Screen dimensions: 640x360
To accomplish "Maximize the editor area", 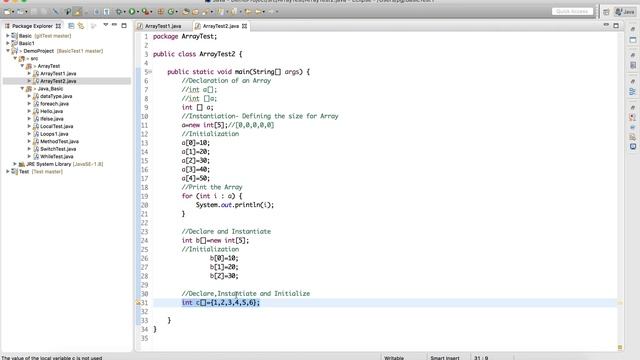I will click(x=616, y=25).
